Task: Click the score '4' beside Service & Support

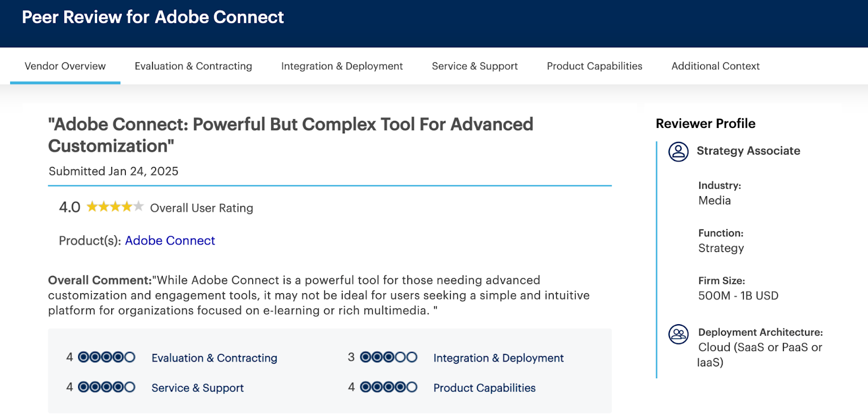Action: point(69,387)
